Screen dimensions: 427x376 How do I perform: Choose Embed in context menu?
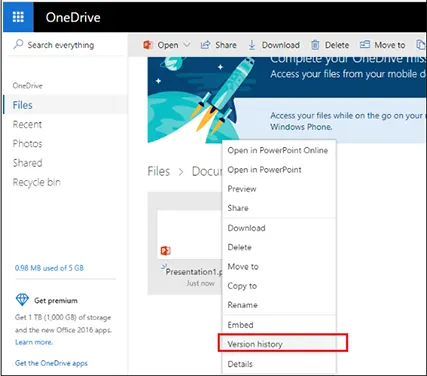(x=240, y=325)
